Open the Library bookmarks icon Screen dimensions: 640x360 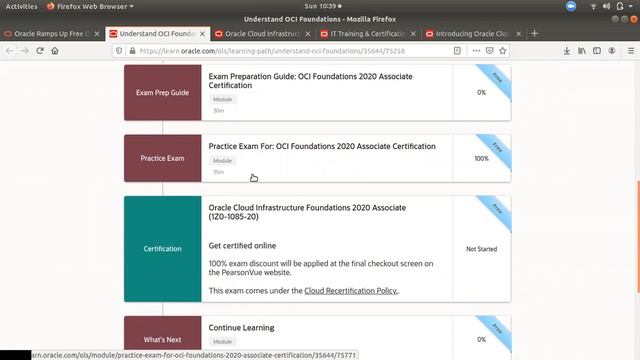(582, 51)
